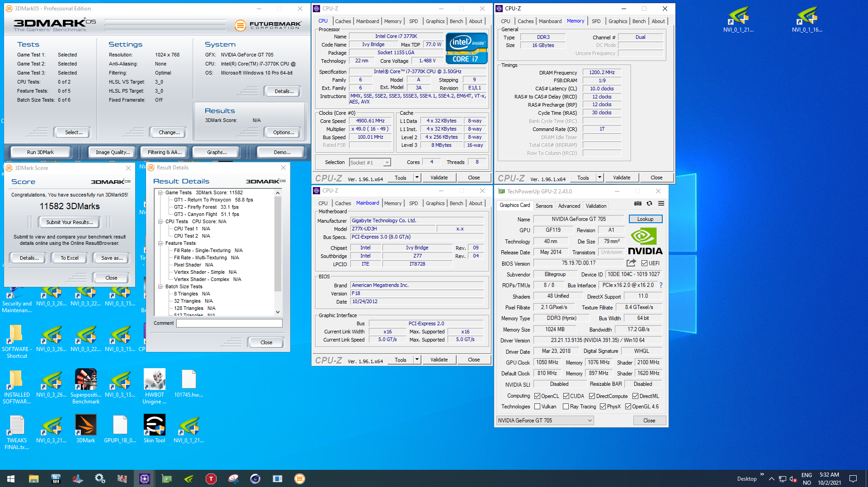This screenshot has height=487, width=868.
Task: Open Tools dropdown arrow in CPU-Z CPU window
Action: tap(417, 178)
